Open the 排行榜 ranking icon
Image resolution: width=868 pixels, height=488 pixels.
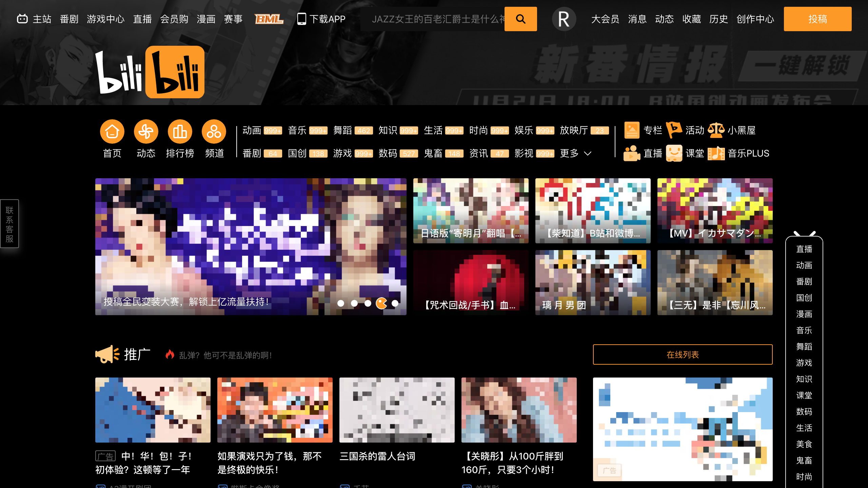click(x=180, y=131)
